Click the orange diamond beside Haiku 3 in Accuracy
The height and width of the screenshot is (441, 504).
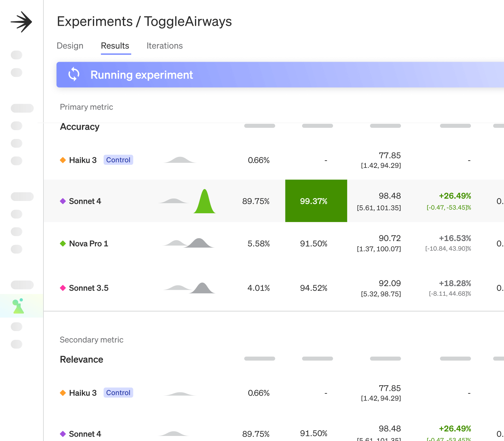pos(63,160)
